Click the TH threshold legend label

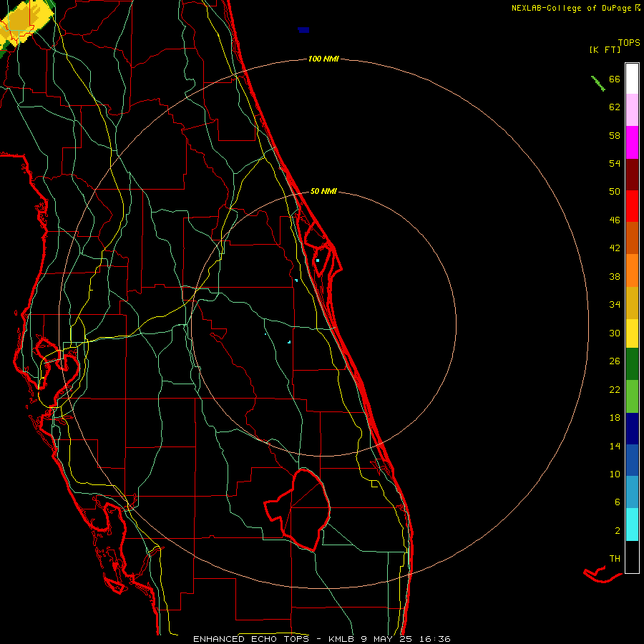pos(615,559)
